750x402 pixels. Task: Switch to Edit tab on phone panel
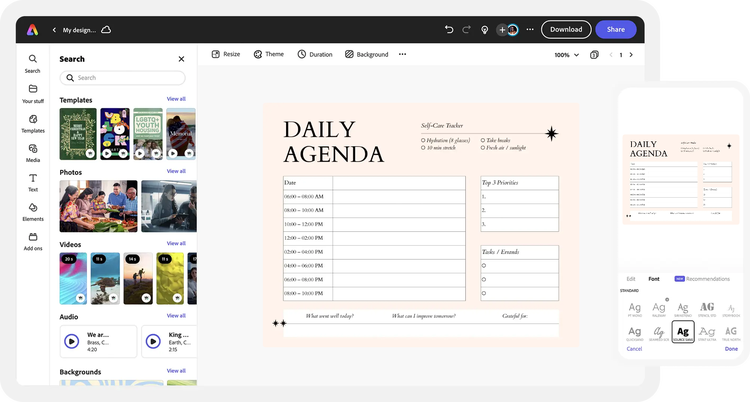pyautogui.click(x=631, y=279)
